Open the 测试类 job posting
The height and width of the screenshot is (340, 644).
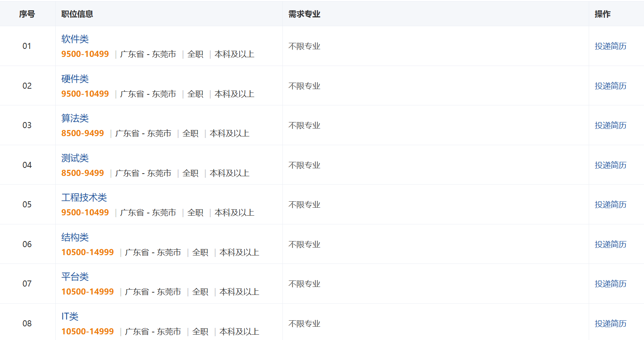click(x=75, y=158)
